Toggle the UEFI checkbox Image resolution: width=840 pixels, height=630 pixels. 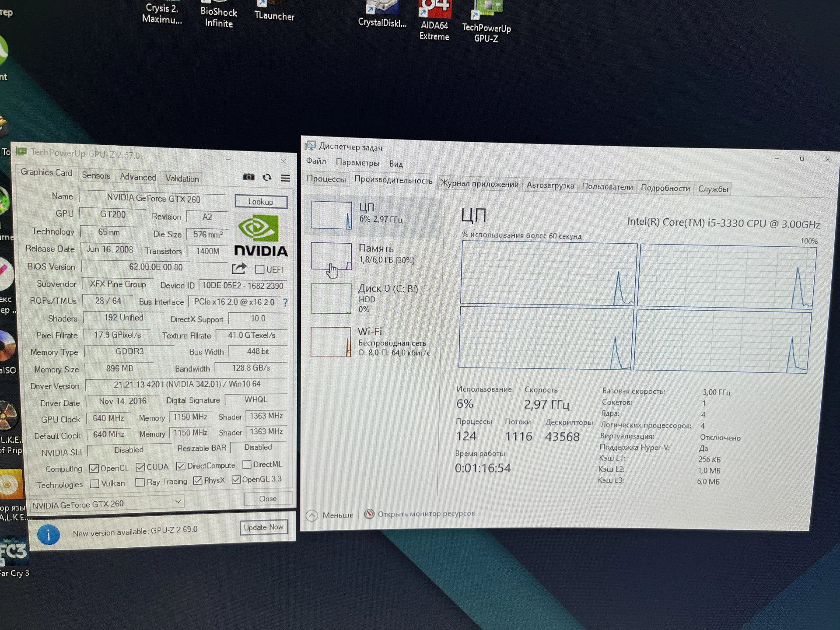pyautogui.click(x=259, y=269)
